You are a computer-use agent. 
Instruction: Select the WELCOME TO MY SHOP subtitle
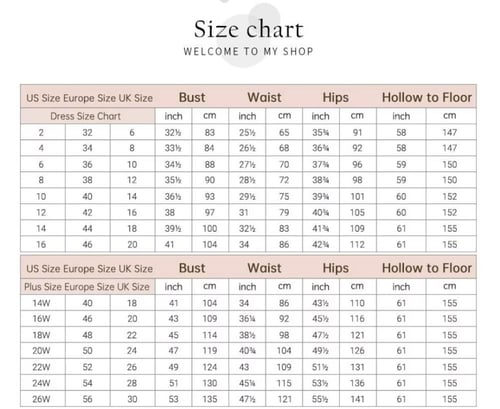[248, 51]
